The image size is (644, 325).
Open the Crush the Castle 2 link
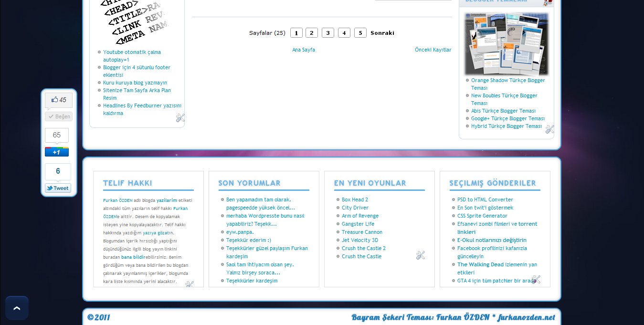pyautogui.click(x=364, y=248)
